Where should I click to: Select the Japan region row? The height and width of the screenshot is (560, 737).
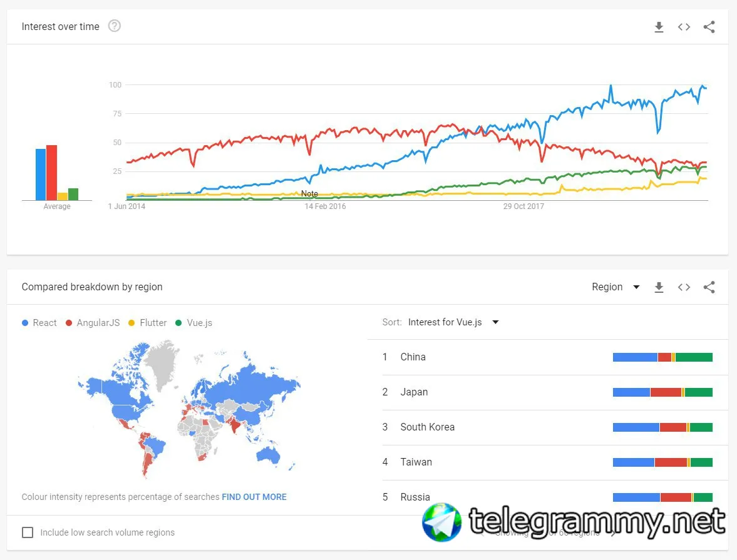[x=414, y=392]
